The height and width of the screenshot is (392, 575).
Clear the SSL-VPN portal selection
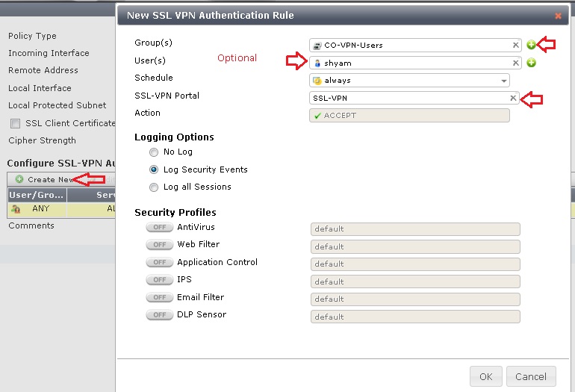(513, 98)
